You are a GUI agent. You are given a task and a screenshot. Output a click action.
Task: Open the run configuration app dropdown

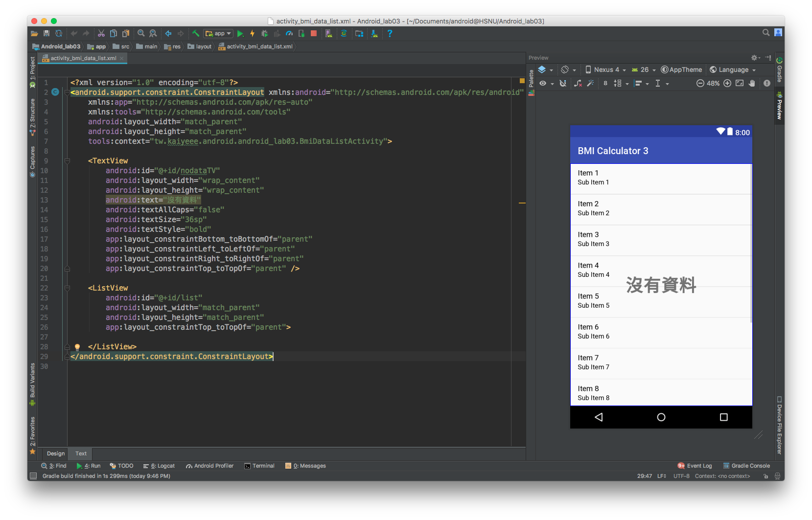coord(218,34)
